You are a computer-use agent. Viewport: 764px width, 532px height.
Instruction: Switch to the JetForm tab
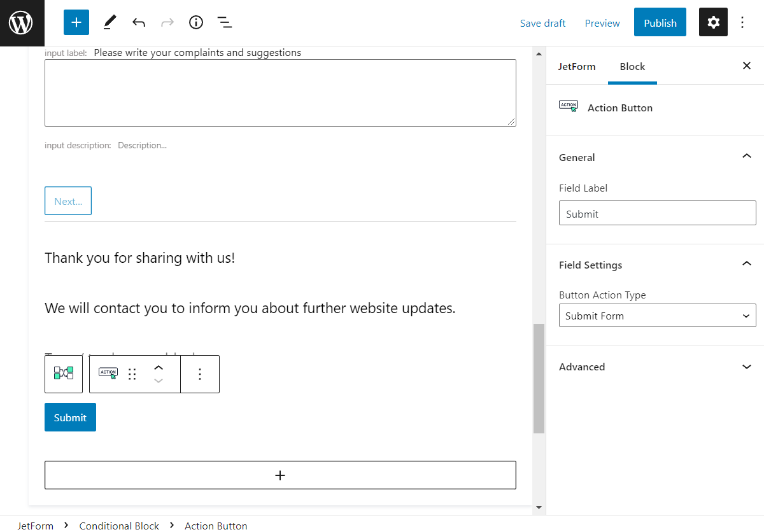point(577,66)
